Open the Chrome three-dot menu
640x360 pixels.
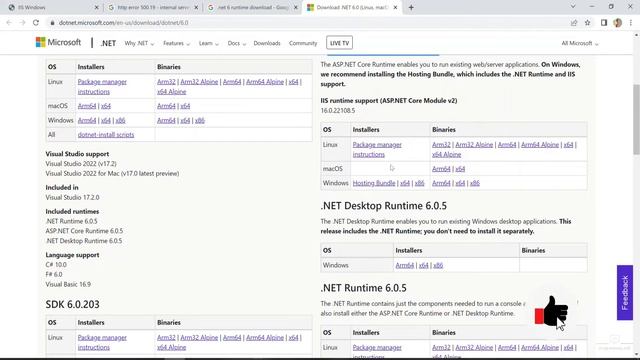pos(631,23)
